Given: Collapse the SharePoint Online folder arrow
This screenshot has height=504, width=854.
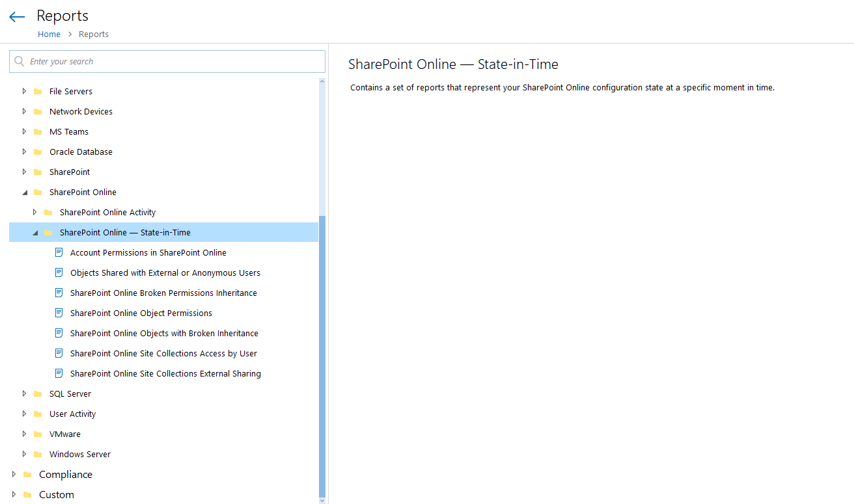Looking at the screenshot, I should 24,192.
